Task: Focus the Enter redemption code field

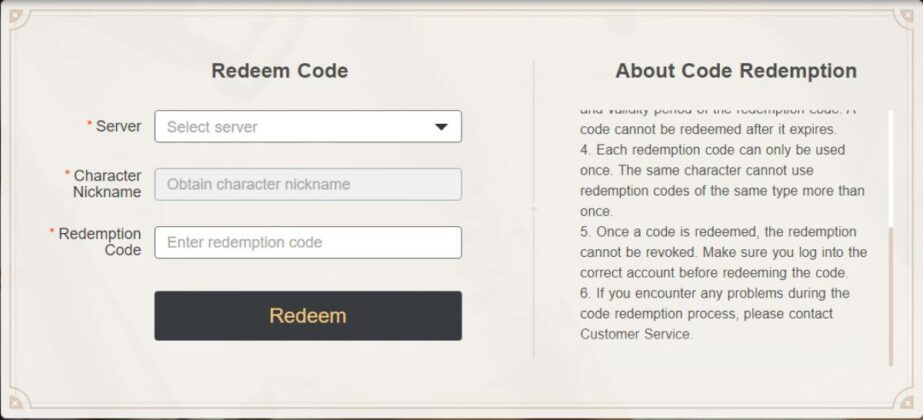Action: click(x=307, y=242)
